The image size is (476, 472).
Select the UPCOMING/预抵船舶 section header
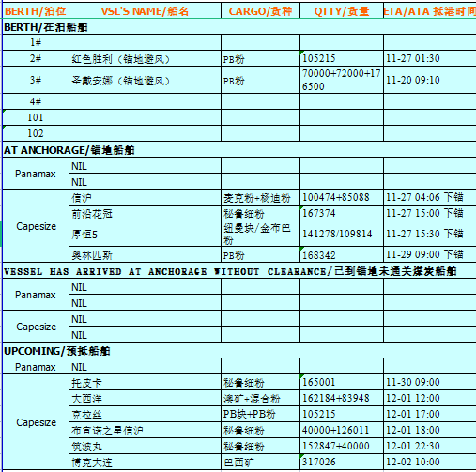click(x=239, y=351)
